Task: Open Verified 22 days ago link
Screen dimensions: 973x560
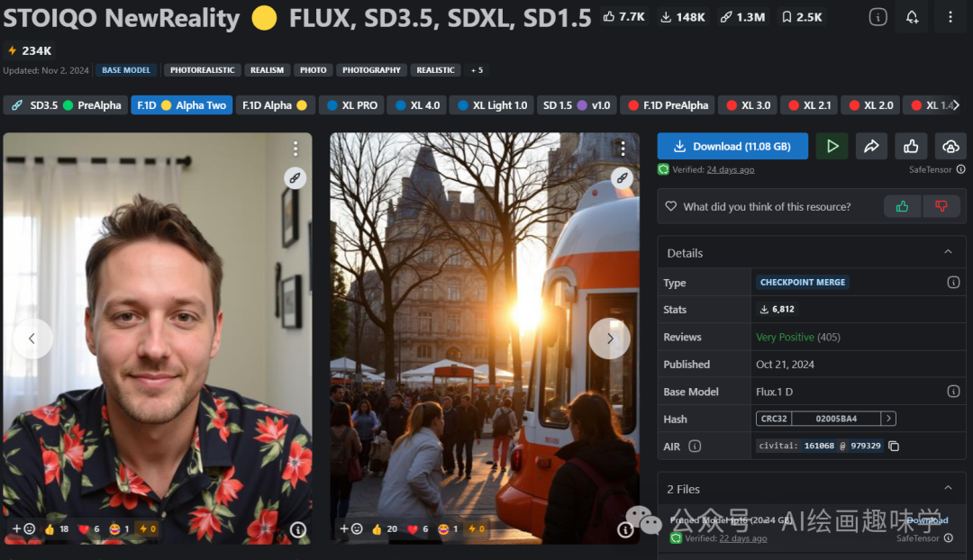Action: (x=742, y=538)
